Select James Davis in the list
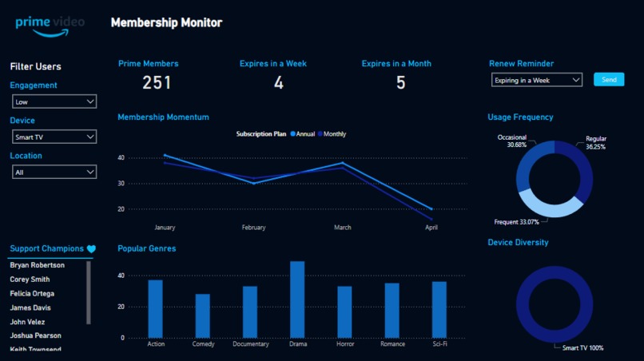Image resolution: width=644 pixels, height=361 pixels. coord(30,307)
